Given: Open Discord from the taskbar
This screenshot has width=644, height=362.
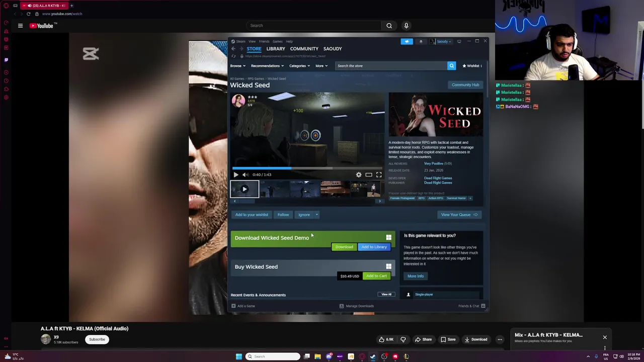Looking at the screenshot, I should coord(329,356).
